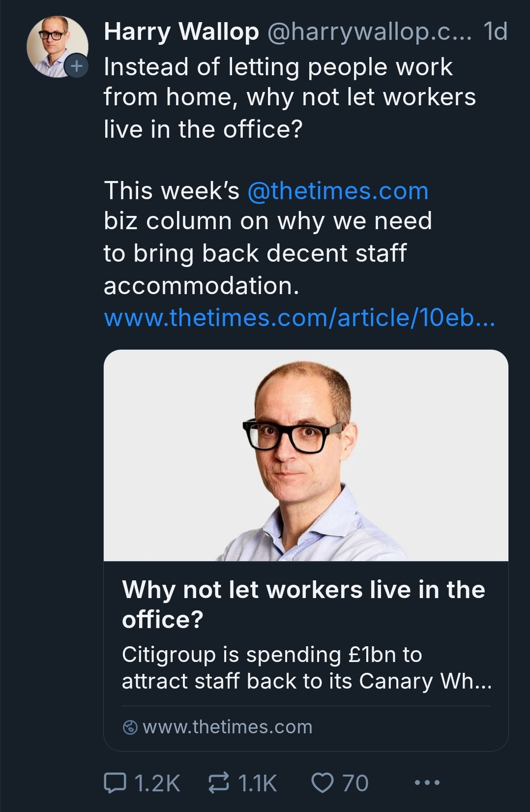View the 1.2K replies count
Screen dimensions: 530x812
click(x=157, y=783)
